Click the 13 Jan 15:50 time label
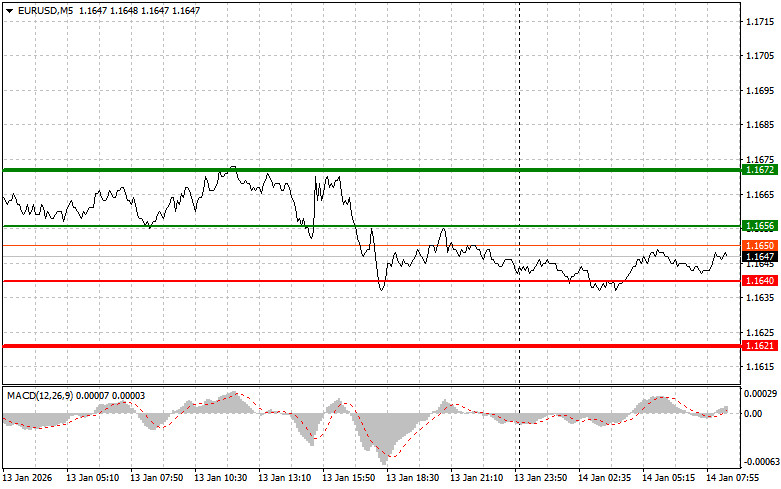Screen dimensions: 781x489 click(x=353, y=478)
